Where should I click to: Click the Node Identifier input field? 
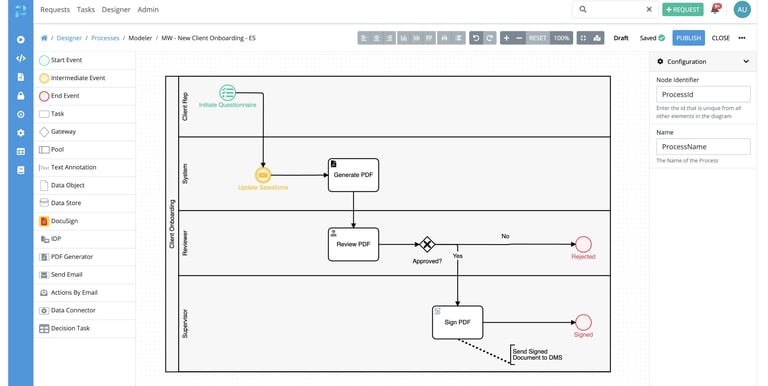(703, 95)
